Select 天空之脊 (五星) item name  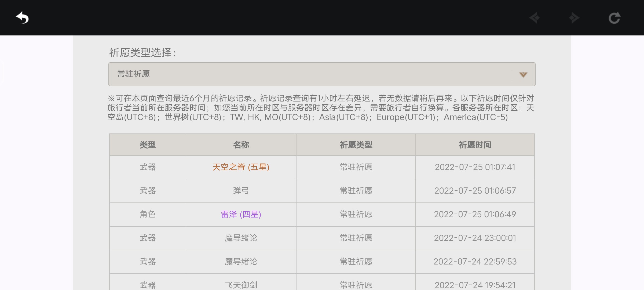pos(241,167)
